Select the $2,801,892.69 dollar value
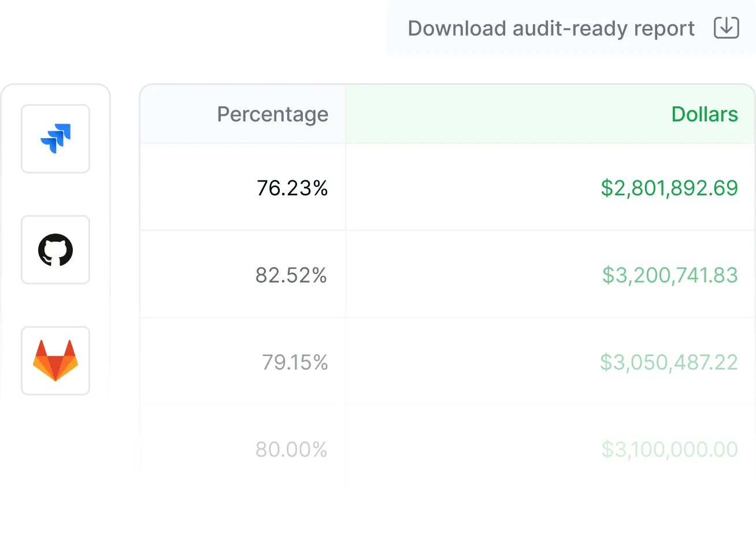Image resolution: width=756 pixels, height=548 pixels. (669, 188)
